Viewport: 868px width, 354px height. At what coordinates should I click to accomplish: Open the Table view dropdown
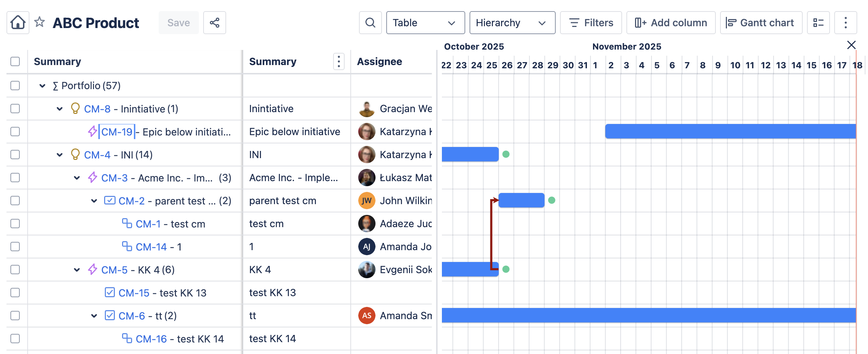pyautogui.click(x=425, y=23)
